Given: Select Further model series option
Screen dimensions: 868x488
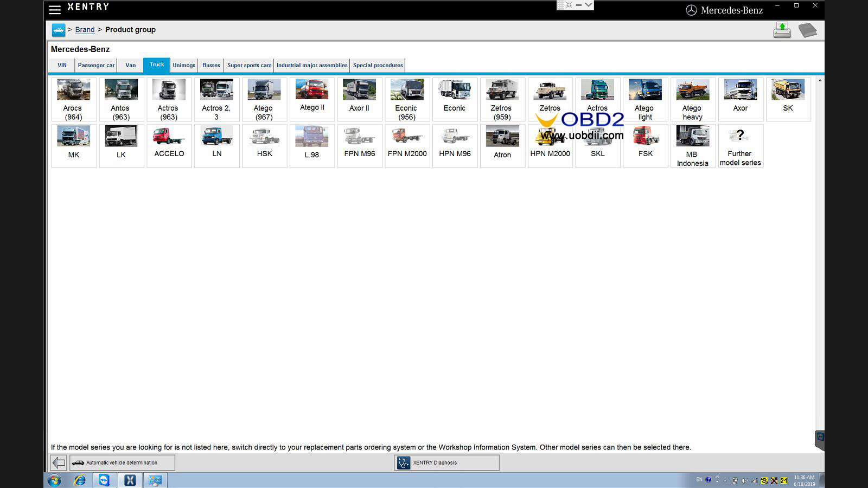Looking at the screenshot, I should pyautogui.click(x=740, y=146).
